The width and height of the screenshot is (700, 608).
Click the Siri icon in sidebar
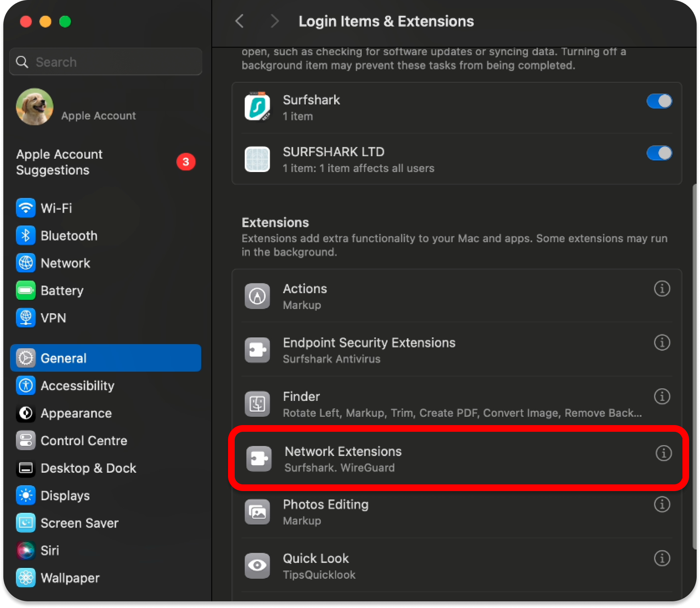(x=25, y=550)
